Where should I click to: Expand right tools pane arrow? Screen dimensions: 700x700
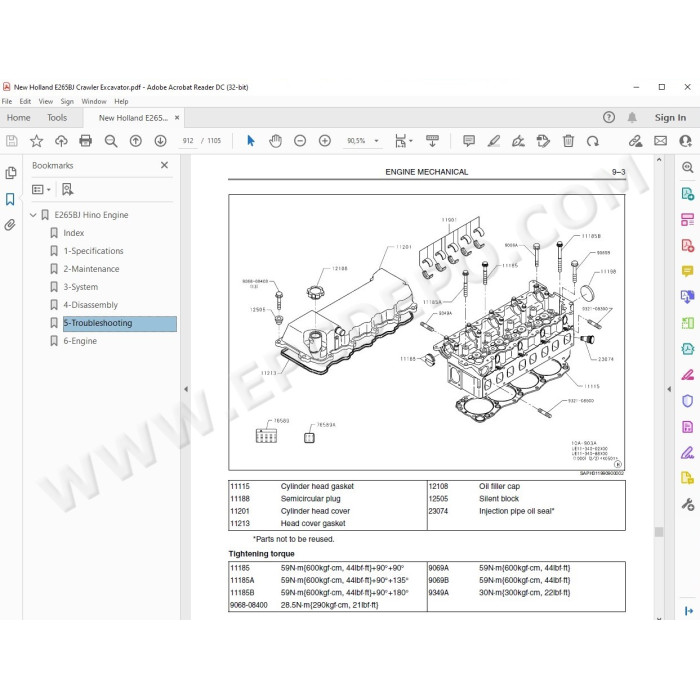[669, 389]
